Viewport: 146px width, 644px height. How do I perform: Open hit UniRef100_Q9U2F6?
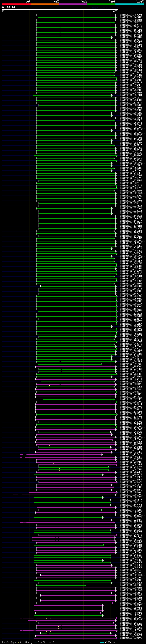pos(131,352)
